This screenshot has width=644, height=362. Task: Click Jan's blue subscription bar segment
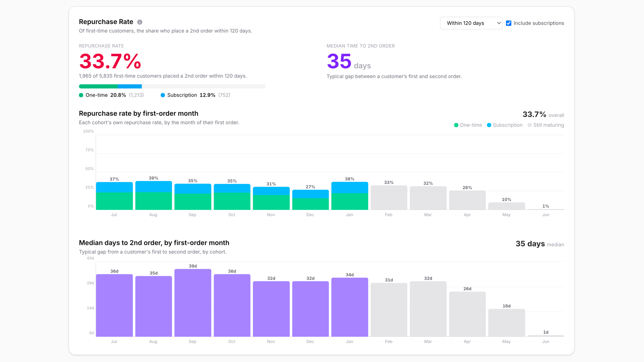click(x=350, y=188)
